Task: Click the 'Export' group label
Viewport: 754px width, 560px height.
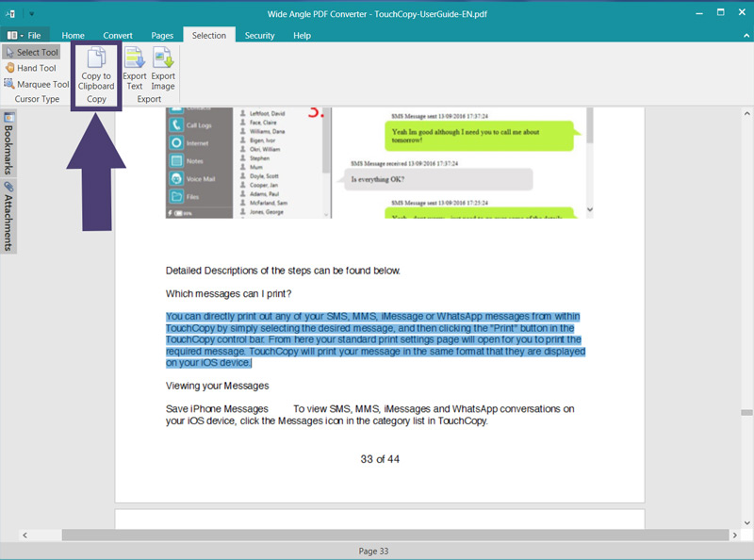Action: click(149, 99)
